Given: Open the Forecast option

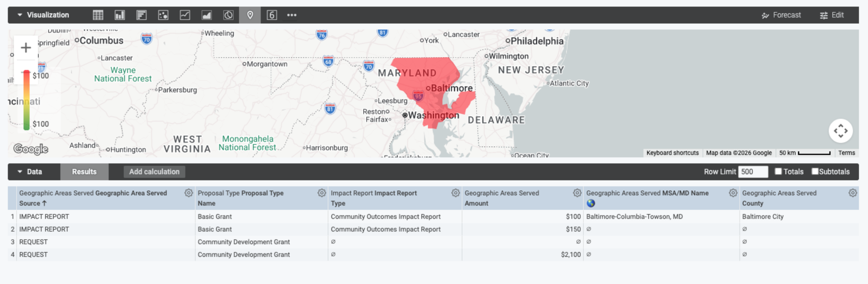Looking at the screenshot, I should [x=781, y=15].
